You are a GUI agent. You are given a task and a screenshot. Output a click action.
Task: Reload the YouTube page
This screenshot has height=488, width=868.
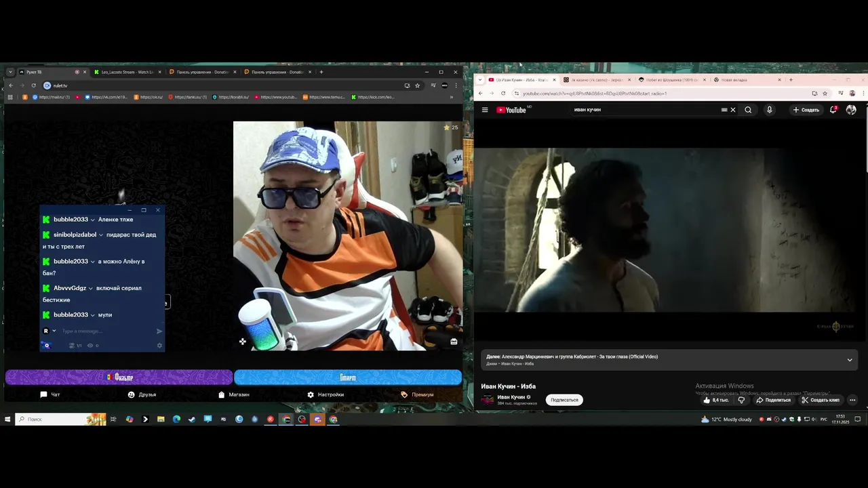tap(504, 94)
